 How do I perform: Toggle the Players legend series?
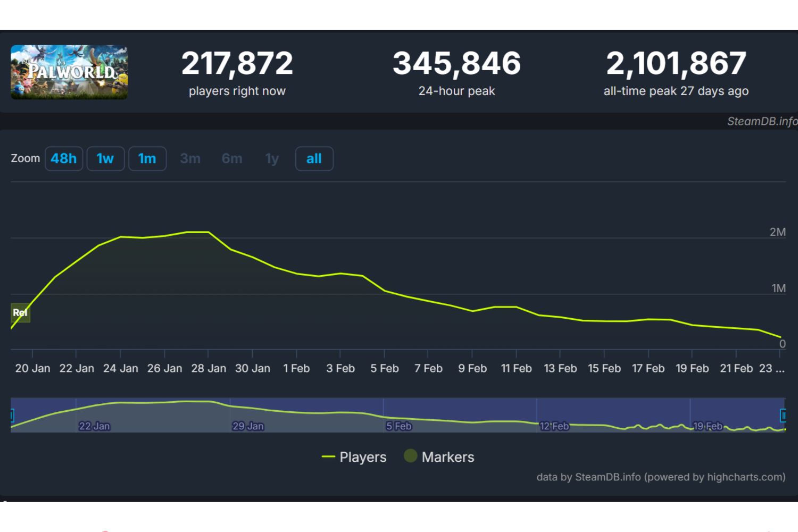pyautogui.click(x=354, y=457)
